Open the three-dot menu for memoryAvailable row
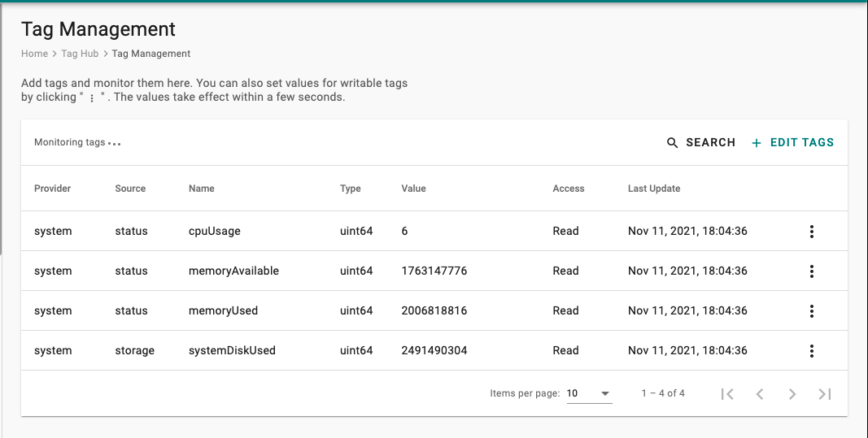Image resolution: width=868 pixels, height=438 pixels. coord(812,271)
